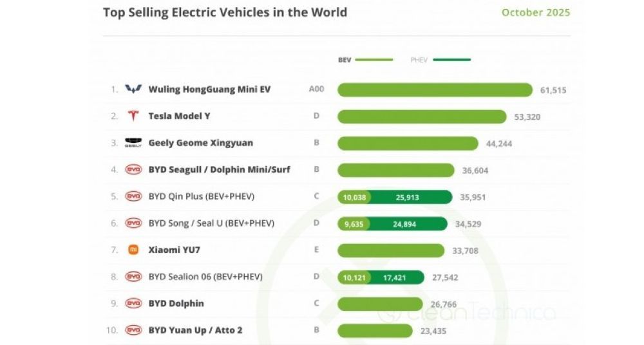This screenshot has width=644, height=345.
Task: Click the BEV legend color line
Action: click(x=374, y=60)
